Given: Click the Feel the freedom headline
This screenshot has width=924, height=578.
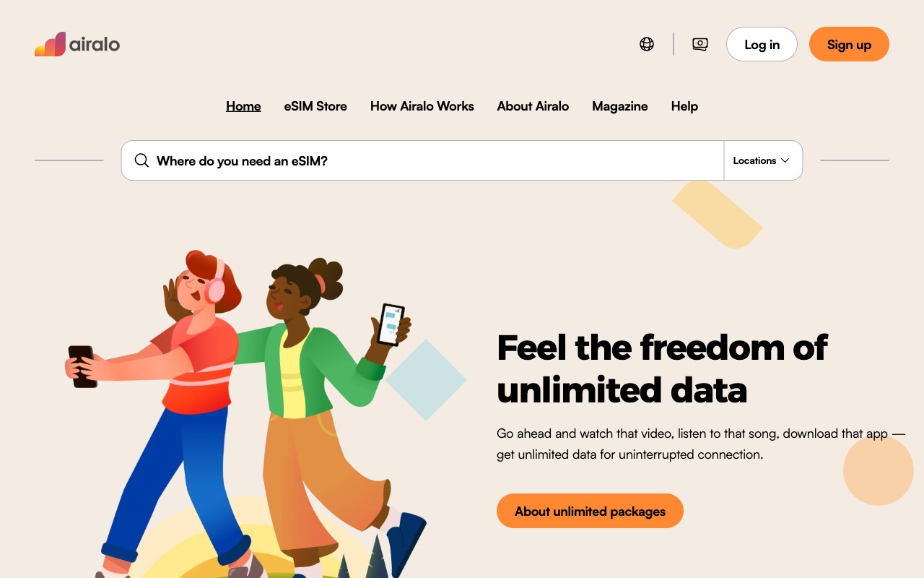Looking at the screenshot, I should click(x=662, y=368).
